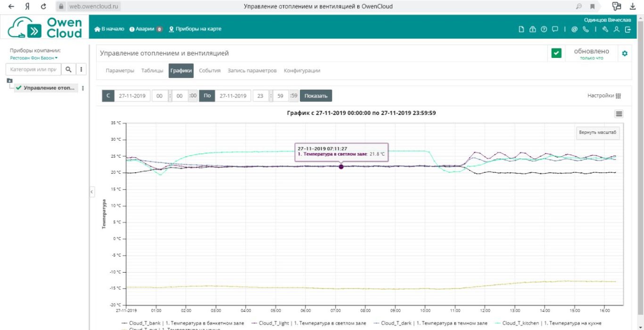
Task: Open the wrench administration icon
Action: tap(605, 29)
